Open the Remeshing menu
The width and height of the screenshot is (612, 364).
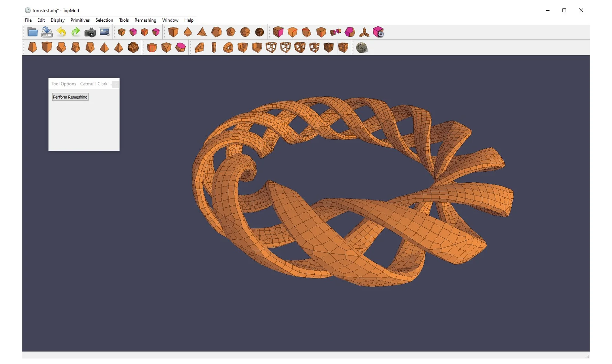145,20
